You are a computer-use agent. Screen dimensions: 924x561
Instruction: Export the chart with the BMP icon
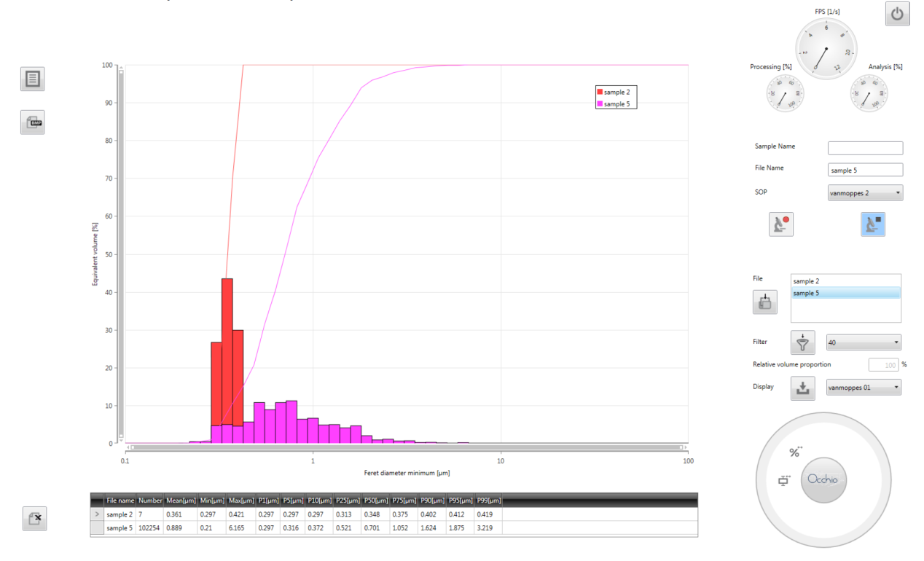(32, 122)
